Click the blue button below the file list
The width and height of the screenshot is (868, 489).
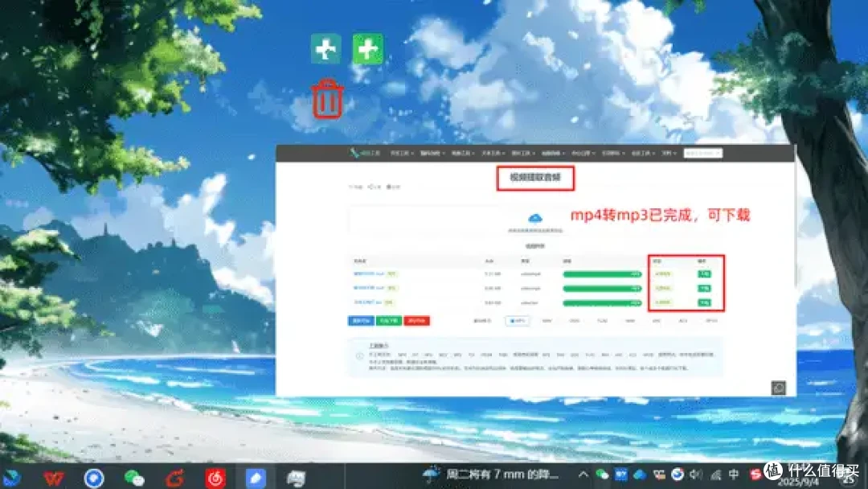pyautogui.click(x=361, y=321)
